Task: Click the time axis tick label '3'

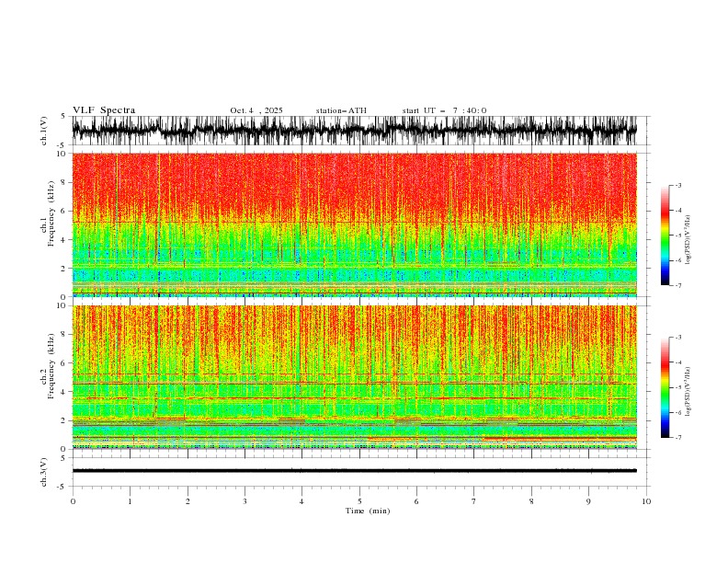Action: [245, 501]
